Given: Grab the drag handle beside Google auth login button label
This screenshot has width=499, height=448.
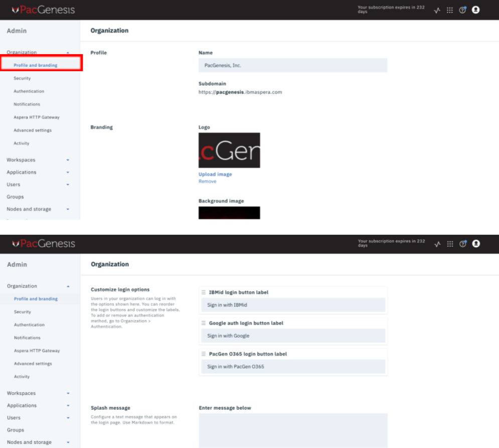Looking at the screenshot, I should (x=204, y=323).
